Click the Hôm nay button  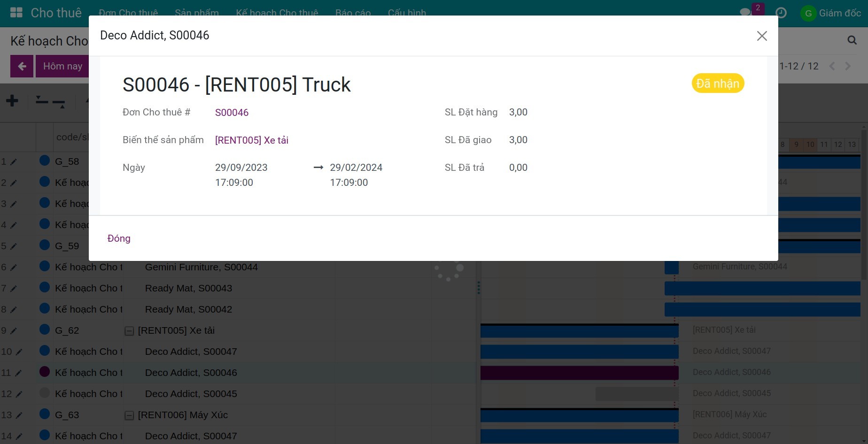[x=62, y=66]
